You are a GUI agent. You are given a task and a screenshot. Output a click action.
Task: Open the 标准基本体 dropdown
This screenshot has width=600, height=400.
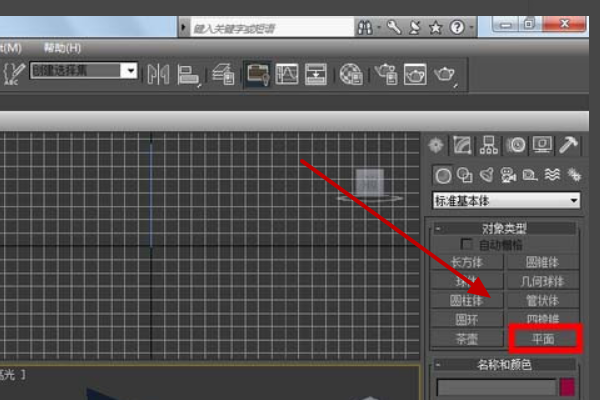(x=506, y=201)
